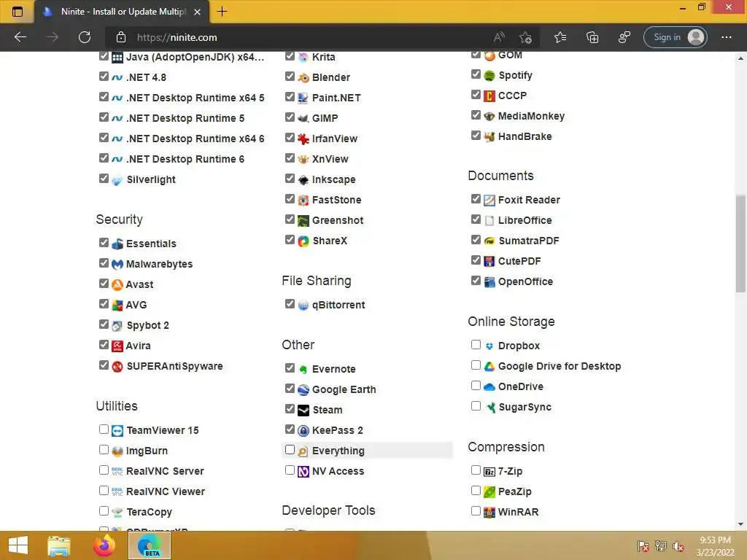Uncheck the qBittorrent checkbox
The image size is (747, 560).
[x=290, y=304]
